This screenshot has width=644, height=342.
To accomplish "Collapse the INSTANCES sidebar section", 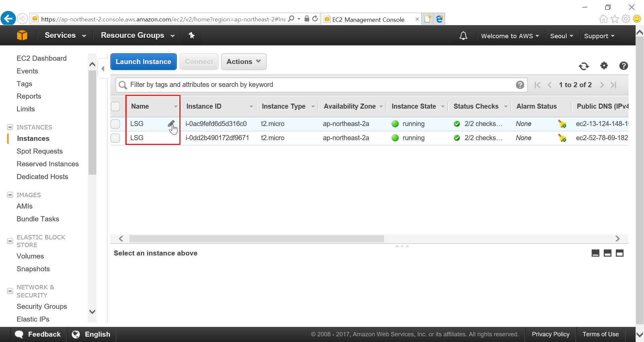I will pos(10,127).
